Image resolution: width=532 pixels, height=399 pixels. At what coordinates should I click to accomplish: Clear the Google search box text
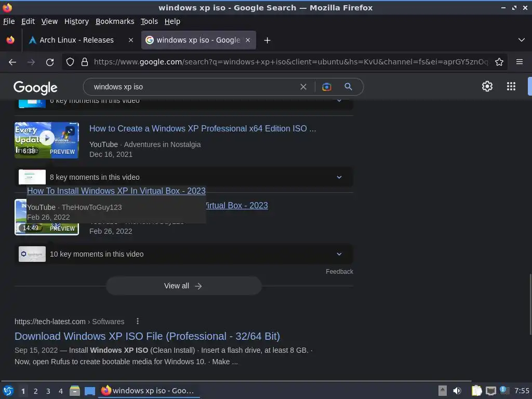click(x=303, y=87)
